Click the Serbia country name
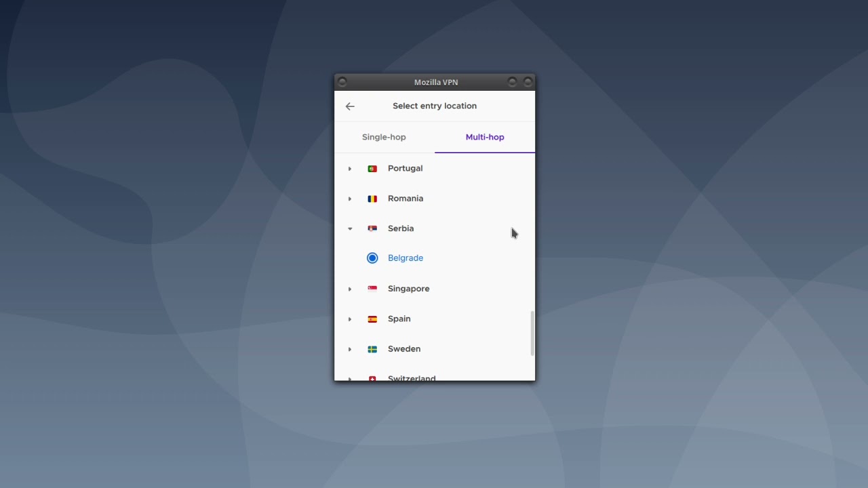This screenshot has width=868, height=488. coord(401,228)
